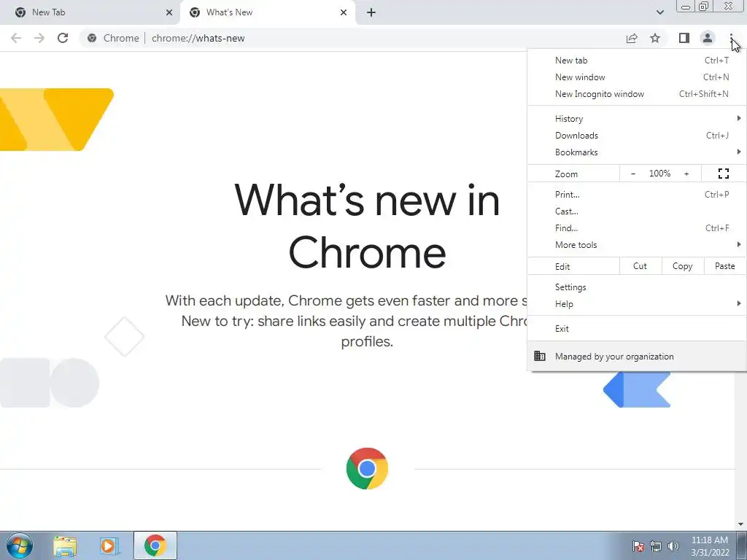Open the profile avatar button
747x560 pixels.
pos(708,38)
